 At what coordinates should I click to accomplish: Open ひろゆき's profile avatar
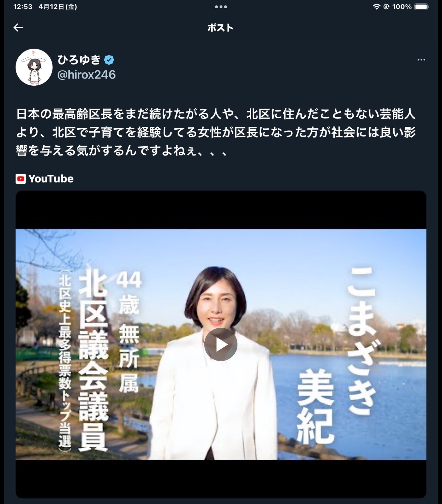point(34,67)
